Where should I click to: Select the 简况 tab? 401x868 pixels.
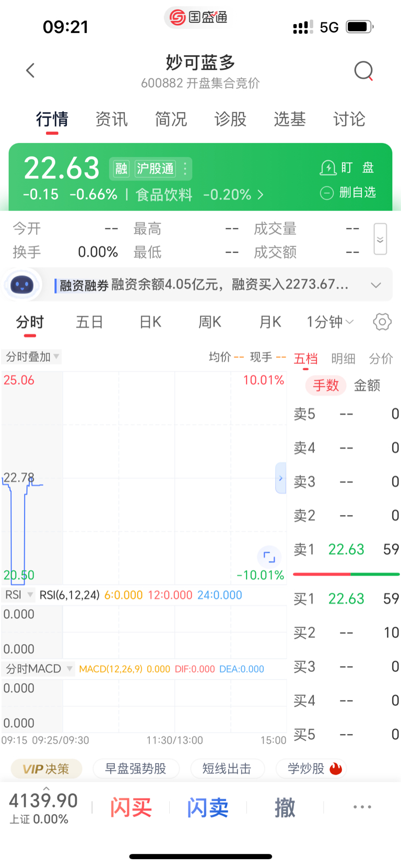(x=171, y=120)
